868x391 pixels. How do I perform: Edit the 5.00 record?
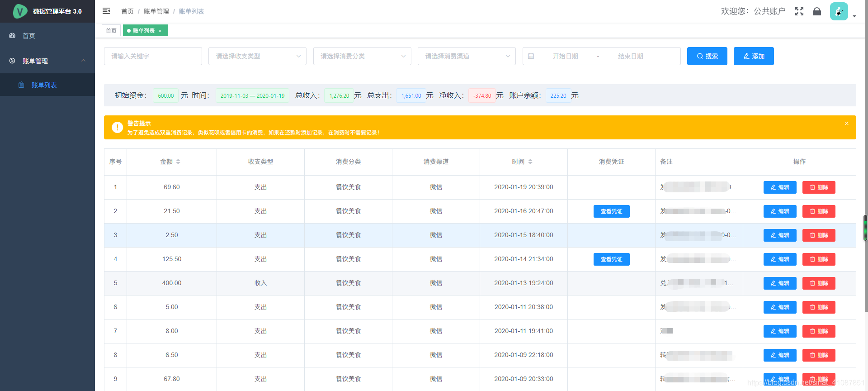(x=780, y=307)
